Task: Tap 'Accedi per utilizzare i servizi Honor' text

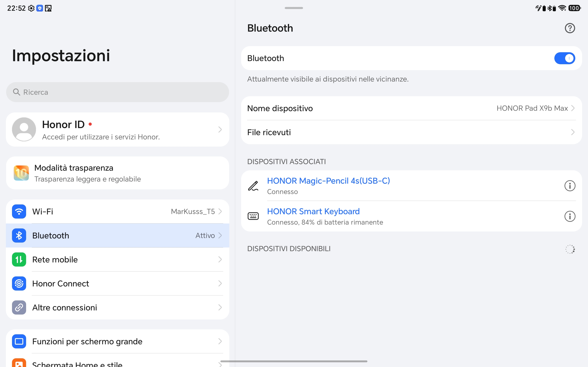Action: click(x=101, y=137)
